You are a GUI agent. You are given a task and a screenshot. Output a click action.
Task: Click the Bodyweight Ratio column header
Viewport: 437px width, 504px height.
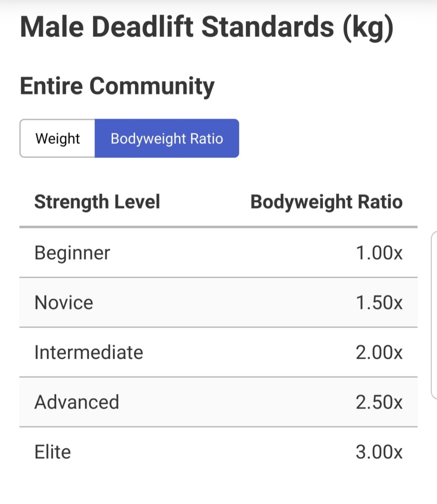[x=326, y=202]
